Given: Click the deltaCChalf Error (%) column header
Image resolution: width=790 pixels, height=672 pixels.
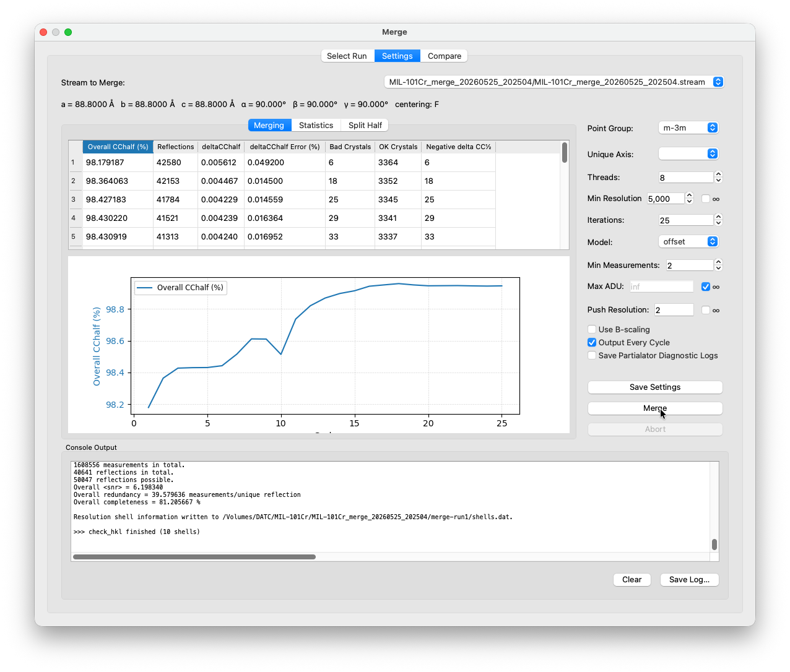Looking at the screenshot, I should 285,147.
